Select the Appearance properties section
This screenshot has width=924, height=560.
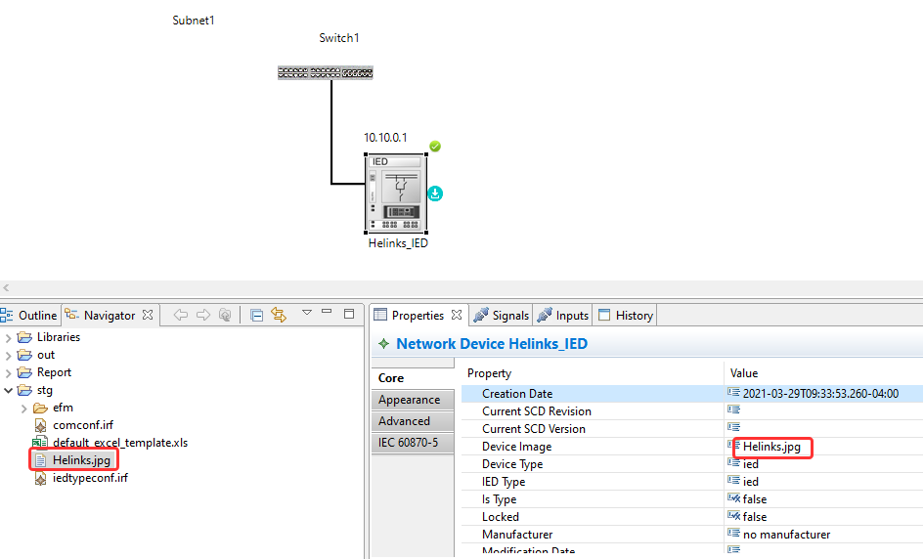tap(409, 400)
